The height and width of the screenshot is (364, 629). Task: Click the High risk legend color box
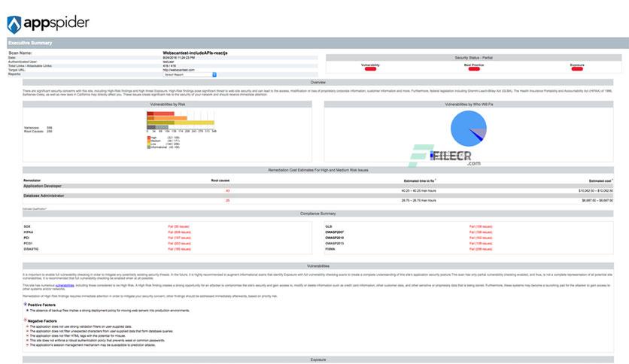tap(149, 138)
